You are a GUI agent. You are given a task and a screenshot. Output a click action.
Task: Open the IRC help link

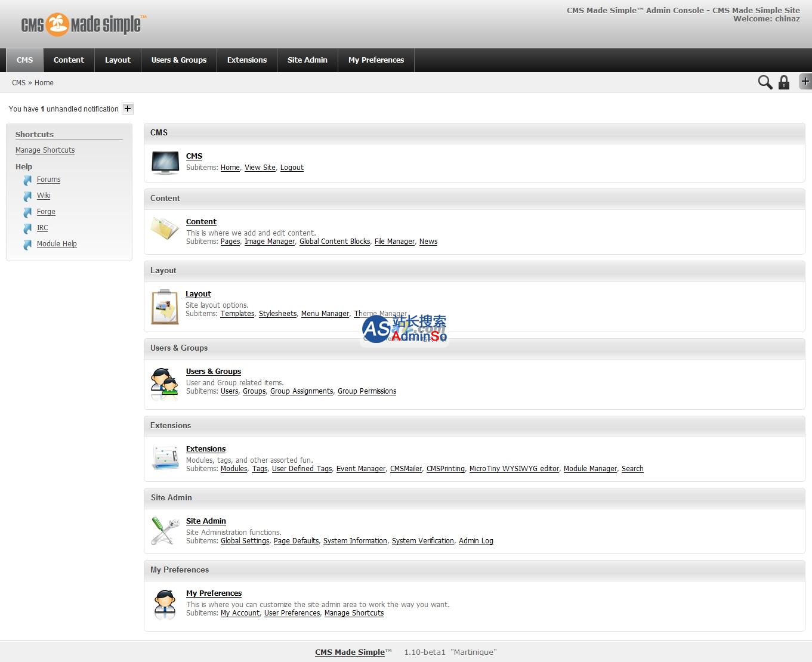pyautogui.click(x=42, y=228)
